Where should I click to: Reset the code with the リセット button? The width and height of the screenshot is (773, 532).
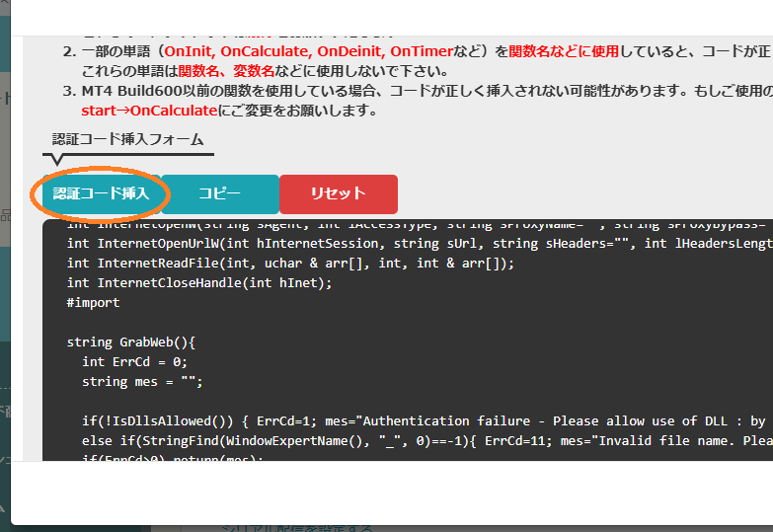339,193
